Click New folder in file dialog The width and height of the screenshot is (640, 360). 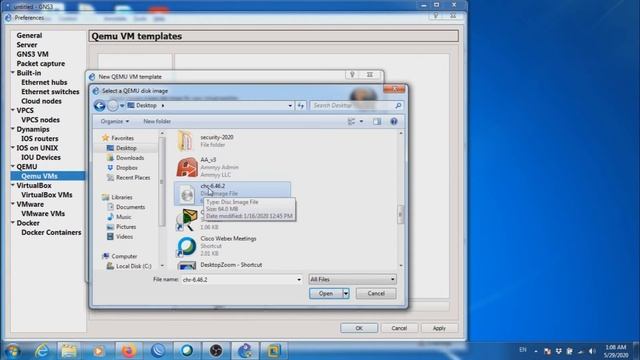tap(157, 122)
